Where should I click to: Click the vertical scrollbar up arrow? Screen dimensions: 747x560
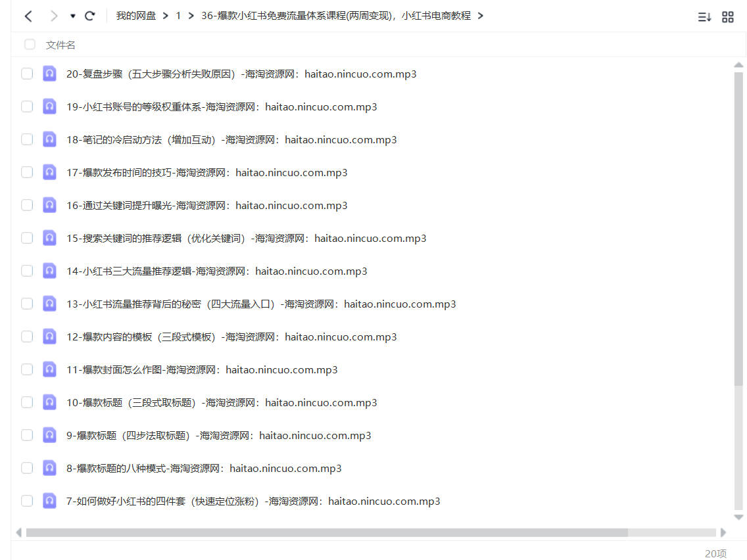tap(738, 65)
